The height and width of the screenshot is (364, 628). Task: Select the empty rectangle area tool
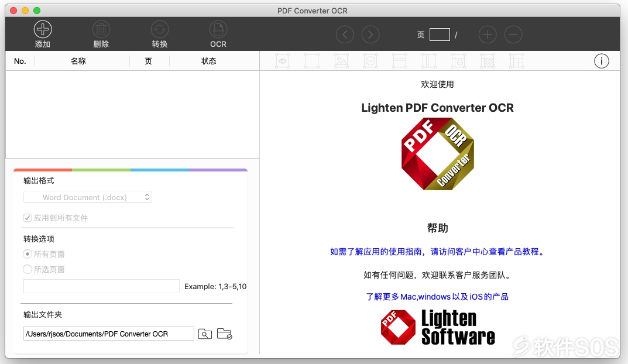point(312,61)
